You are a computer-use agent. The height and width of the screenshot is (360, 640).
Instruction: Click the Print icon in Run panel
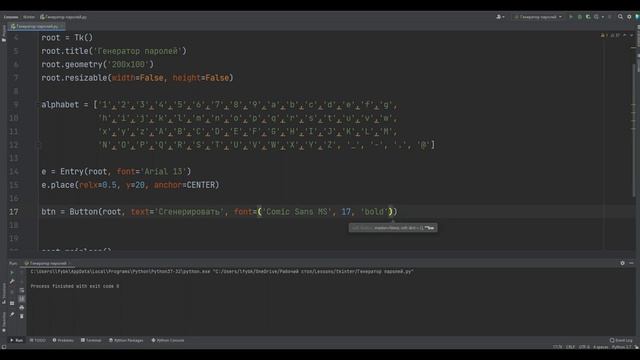[x=22, y=307]
